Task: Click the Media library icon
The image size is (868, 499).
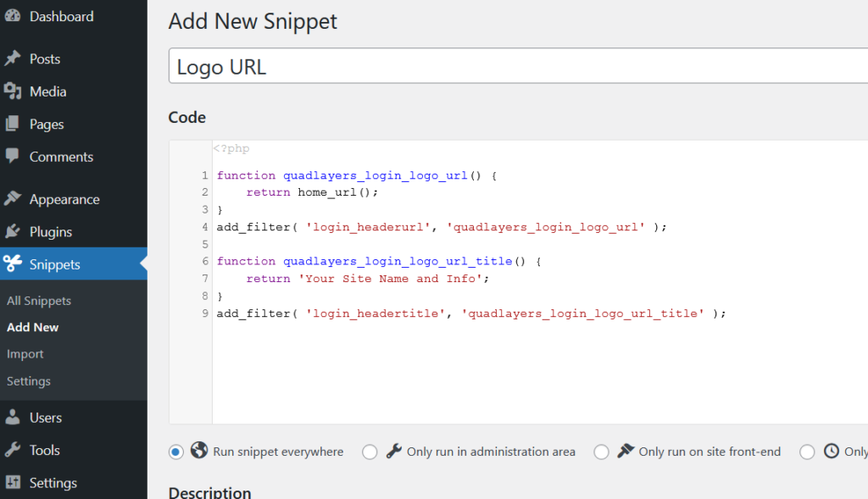Action: click(x=12, y=91)
